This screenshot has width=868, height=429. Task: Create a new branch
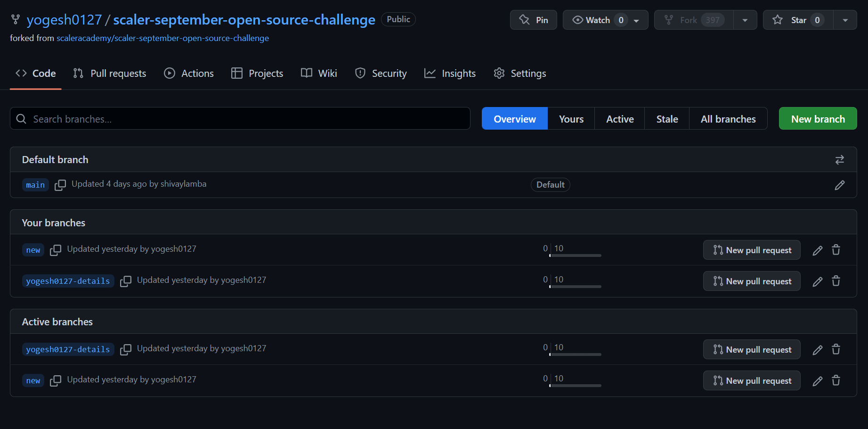point(818,118)
